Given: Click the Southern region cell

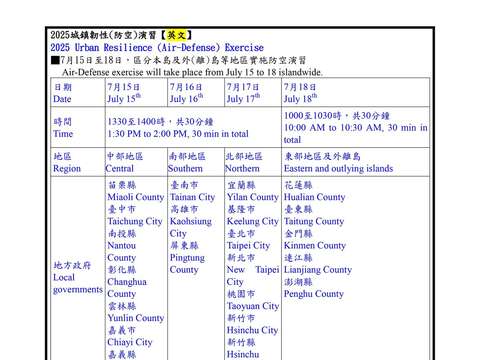Looking at the screenshot, I should [196, 162].
